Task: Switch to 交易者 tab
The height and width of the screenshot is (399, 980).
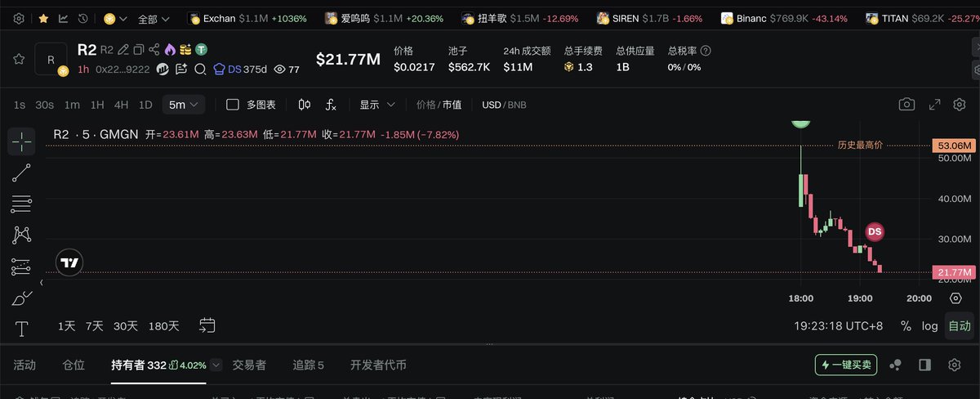Action: [x=249, y=365]
